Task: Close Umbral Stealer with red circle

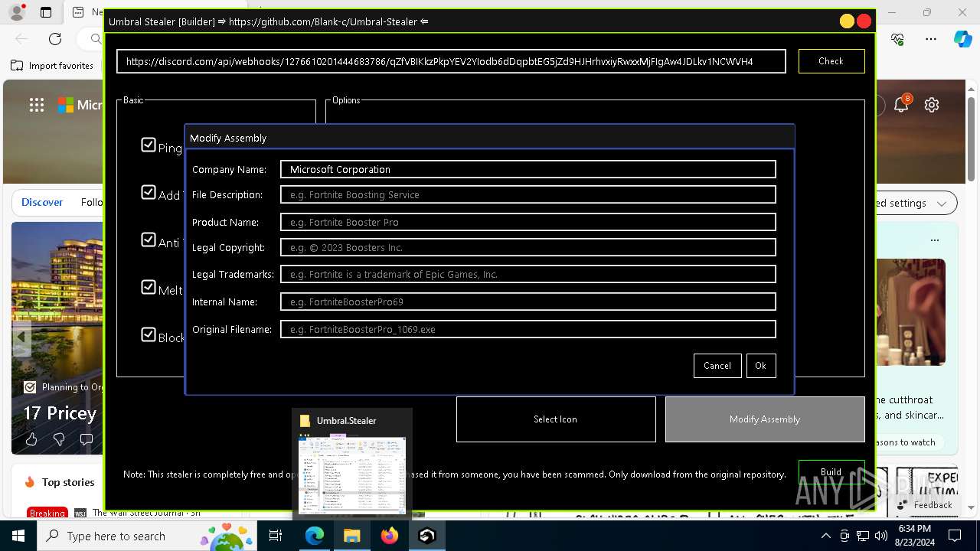Action: click(864, 21)
